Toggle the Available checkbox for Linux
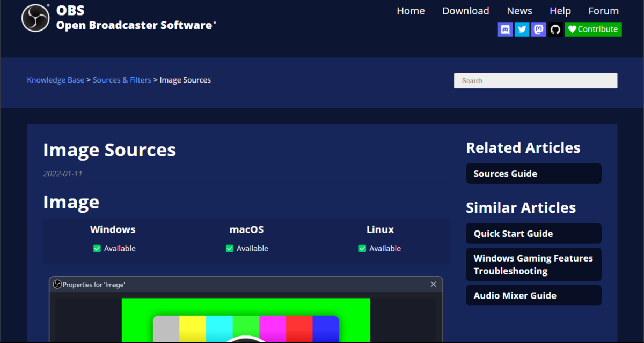 coord(362,248)
